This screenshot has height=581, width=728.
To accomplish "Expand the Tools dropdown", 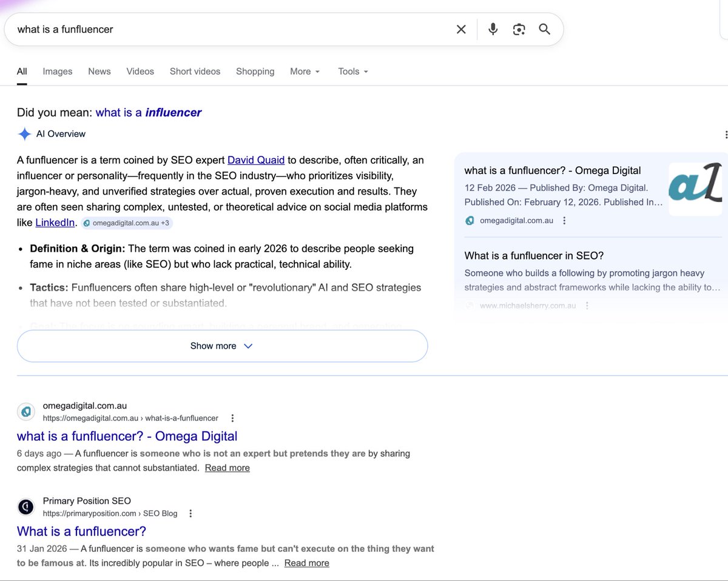I will tap(353, 72).
